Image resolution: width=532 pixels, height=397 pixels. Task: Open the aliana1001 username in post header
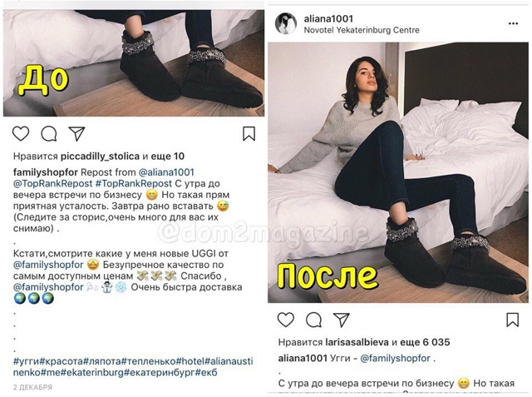click(x=328, y=18)
